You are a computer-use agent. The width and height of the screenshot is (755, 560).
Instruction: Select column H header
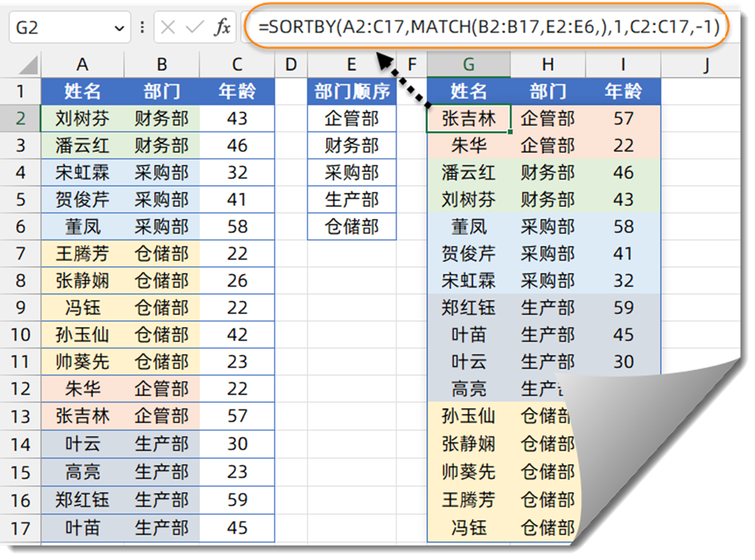548,64
